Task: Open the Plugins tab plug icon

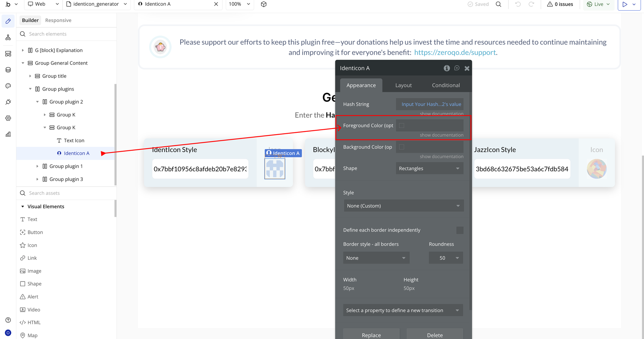Action: point(8,102)
